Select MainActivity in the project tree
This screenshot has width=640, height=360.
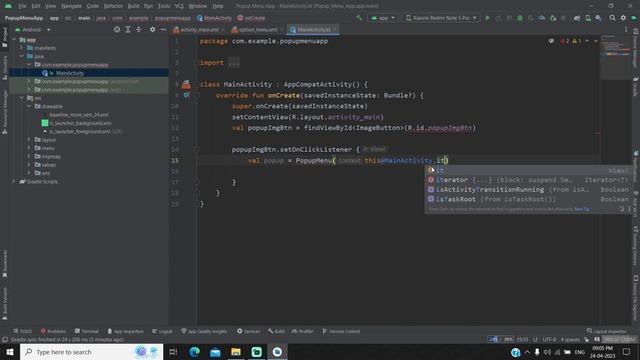pos(70,73)
